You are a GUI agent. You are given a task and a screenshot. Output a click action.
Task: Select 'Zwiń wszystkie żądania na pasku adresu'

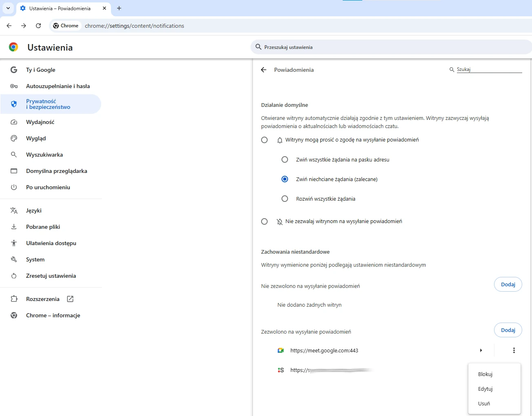pyautogui.click(x=285, y=159)
